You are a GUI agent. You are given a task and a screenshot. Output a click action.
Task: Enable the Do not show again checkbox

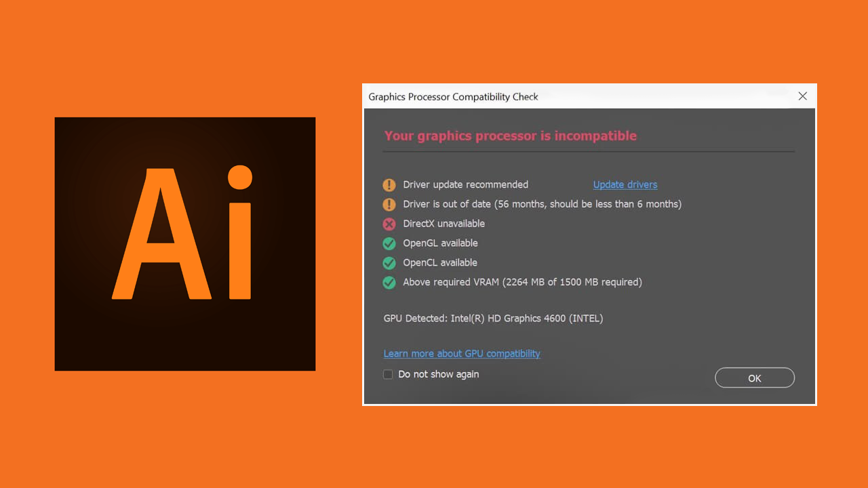(x=388, y=374)
